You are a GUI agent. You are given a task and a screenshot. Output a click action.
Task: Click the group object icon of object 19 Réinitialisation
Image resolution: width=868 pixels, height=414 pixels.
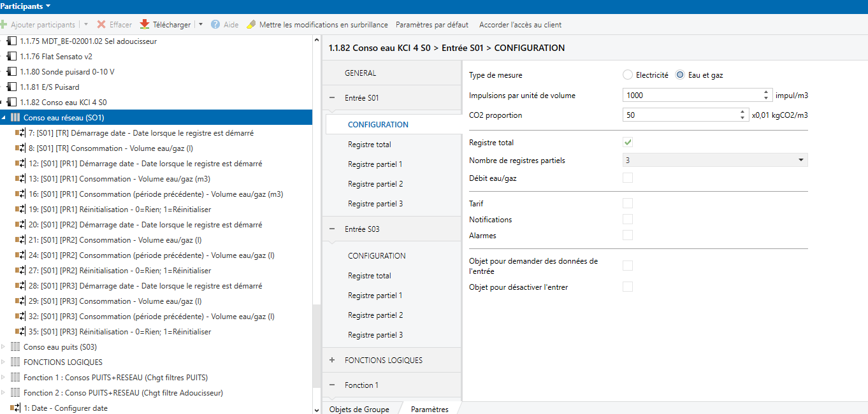click(x=20, y=210)
